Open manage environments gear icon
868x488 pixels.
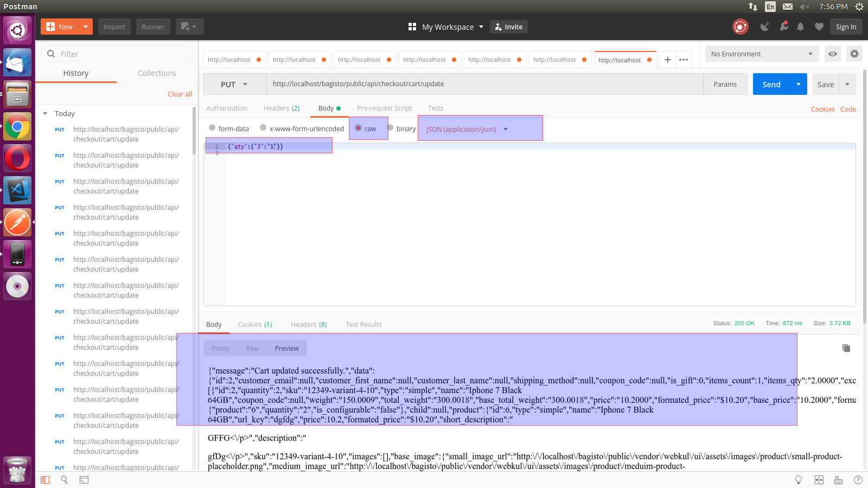854,54
